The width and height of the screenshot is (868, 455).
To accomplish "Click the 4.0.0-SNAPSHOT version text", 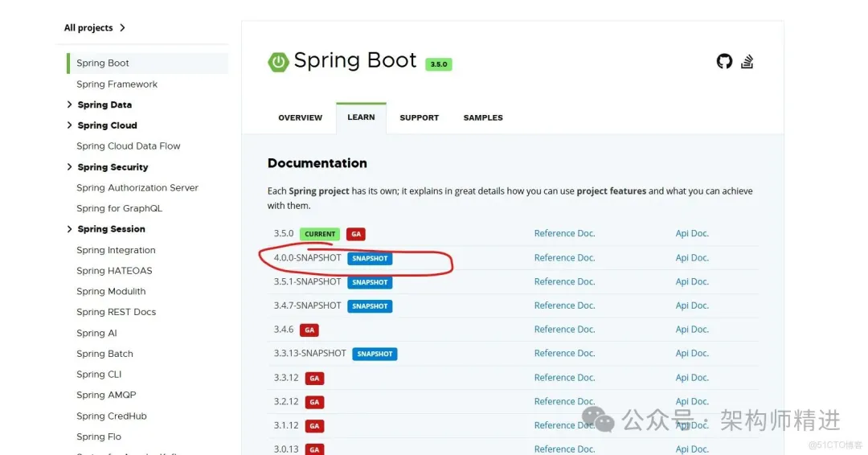I will (307, 258).
